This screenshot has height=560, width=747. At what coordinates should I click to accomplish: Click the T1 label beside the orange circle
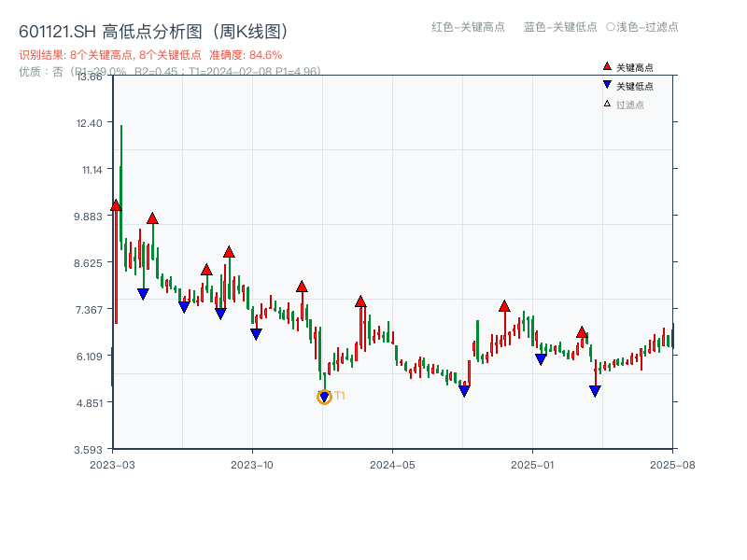[339, 397]
